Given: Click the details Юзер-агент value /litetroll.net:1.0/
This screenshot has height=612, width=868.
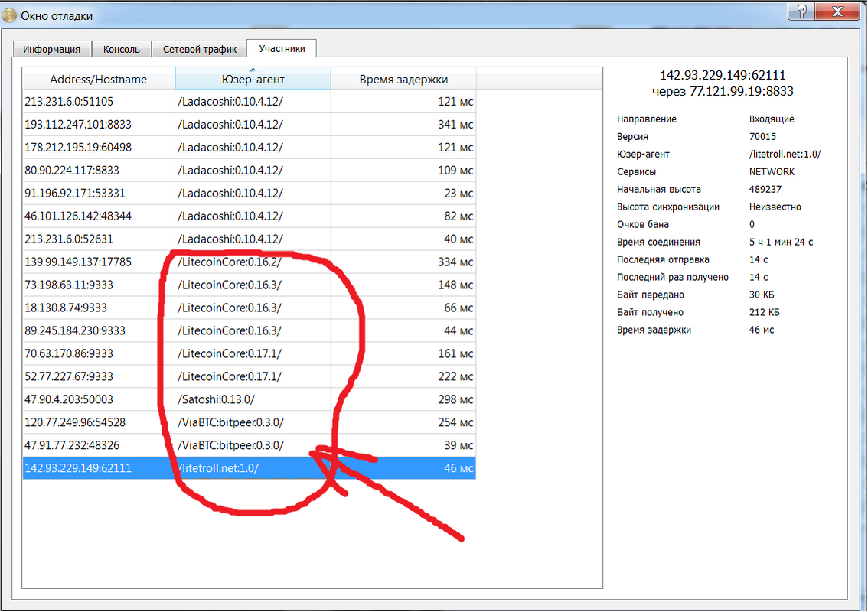Looking at the screenshot, I should (785, 155).
